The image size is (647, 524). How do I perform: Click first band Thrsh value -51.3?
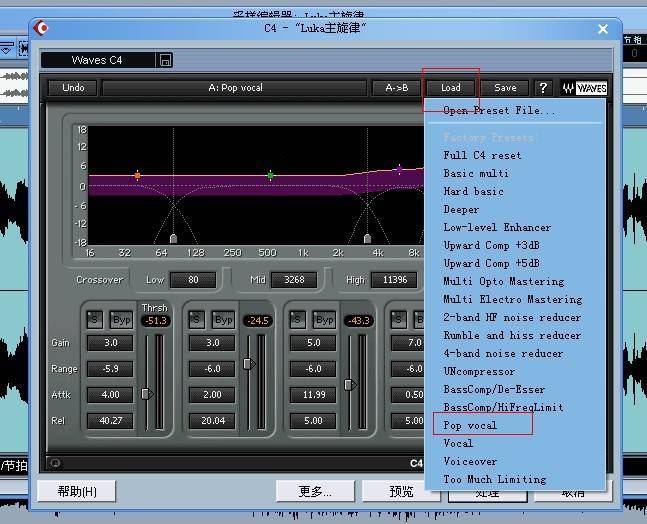tap(156, 321)
